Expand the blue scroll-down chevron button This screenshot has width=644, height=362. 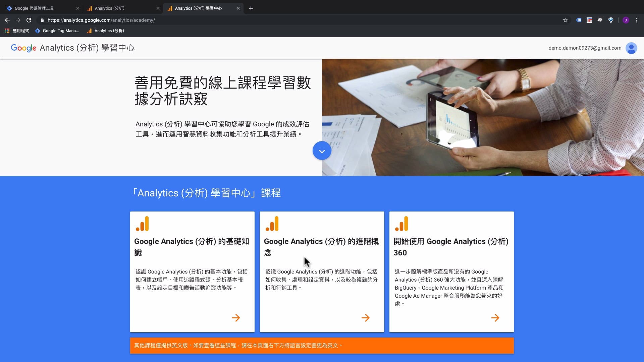click(322, 150)
